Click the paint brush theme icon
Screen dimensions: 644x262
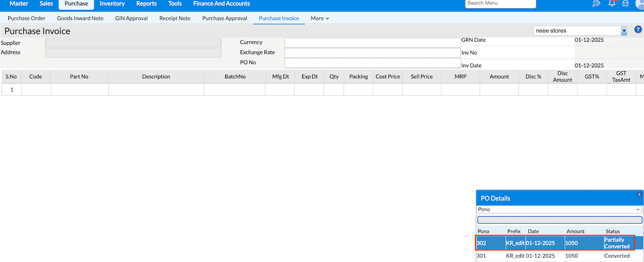tap(596, 3)
